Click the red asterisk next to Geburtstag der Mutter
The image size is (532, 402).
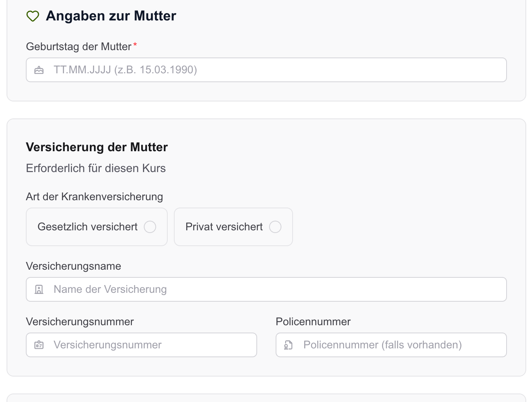point(135,44)
